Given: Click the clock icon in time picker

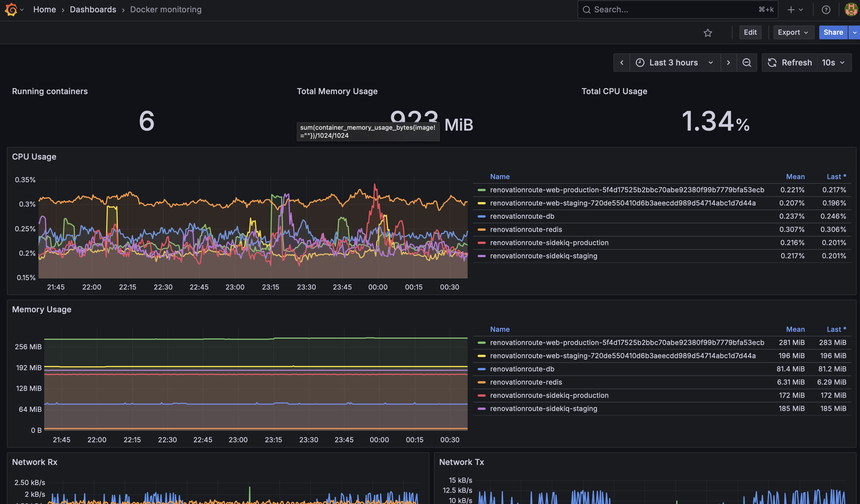Looking at the screenshot, I should [x=640, y=63].
